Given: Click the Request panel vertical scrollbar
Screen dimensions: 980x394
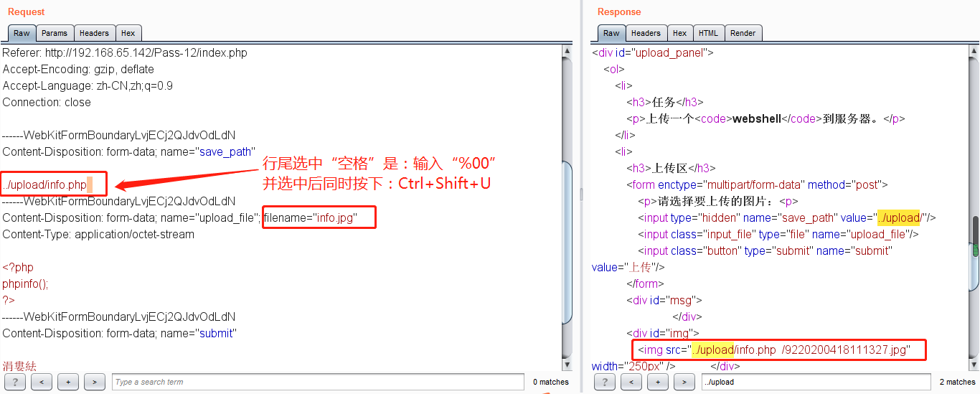Looking at the screenshot, I should pos(567,208).
